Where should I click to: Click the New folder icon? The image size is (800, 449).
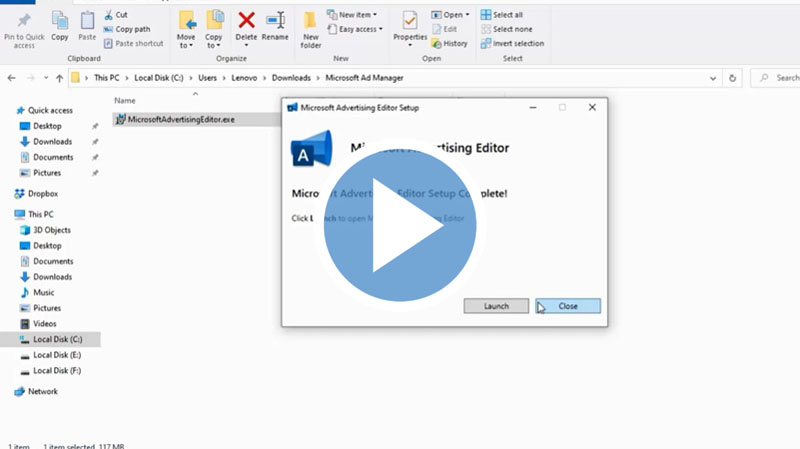(x=310, y=21)
